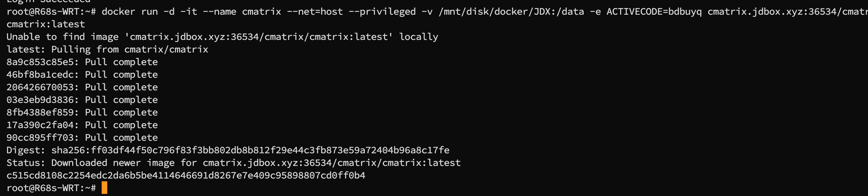868x196 pixels.
Task: Click layer ID 03e3eb9d3836
Action: (x=40, y=100)
